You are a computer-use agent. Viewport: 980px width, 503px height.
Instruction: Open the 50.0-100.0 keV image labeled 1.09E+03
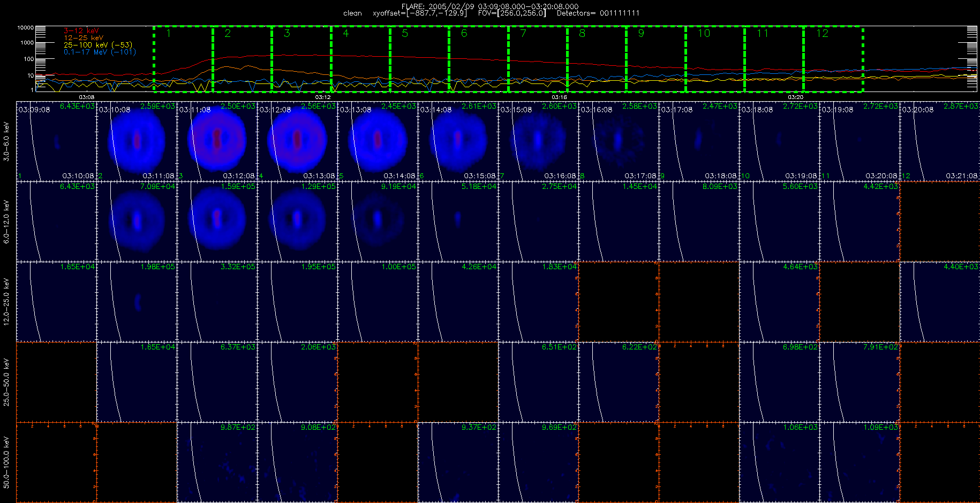tap(860, 462)
